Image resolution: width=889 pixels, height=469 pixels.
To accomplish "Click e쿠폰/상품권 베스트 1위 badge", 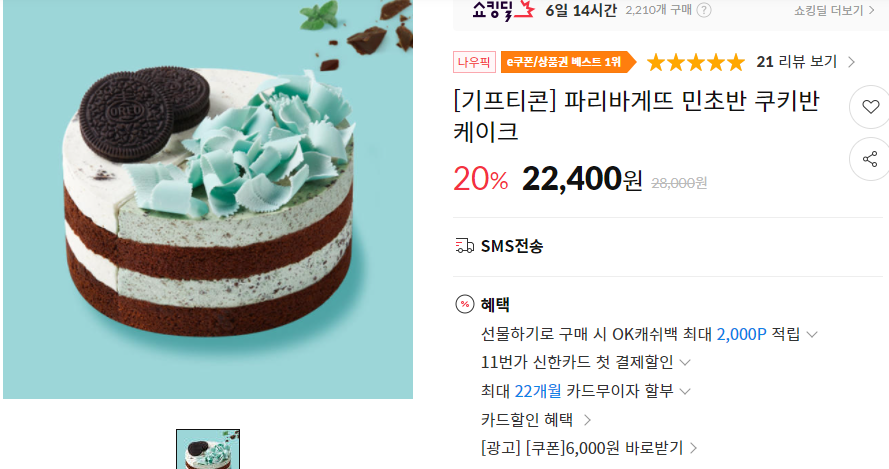I will click(568, 62).
